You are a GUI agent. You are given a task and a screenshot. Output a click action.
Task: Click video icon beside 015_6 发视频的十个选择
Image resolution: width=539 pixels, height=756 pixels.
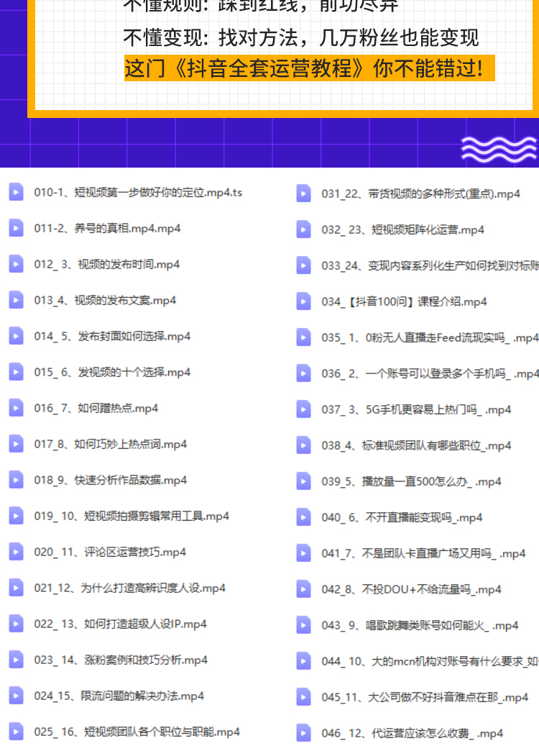[x=16, y=372]
